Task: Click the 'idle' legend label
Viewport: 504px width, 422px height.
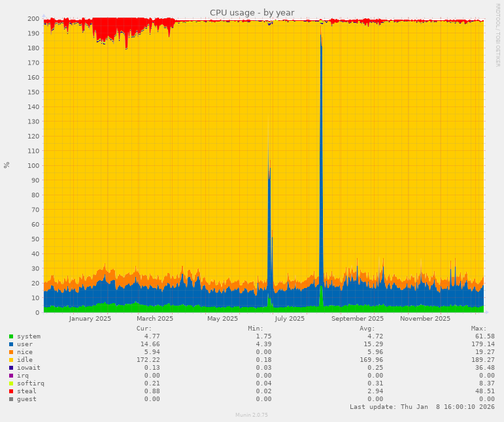Action: 25,360
